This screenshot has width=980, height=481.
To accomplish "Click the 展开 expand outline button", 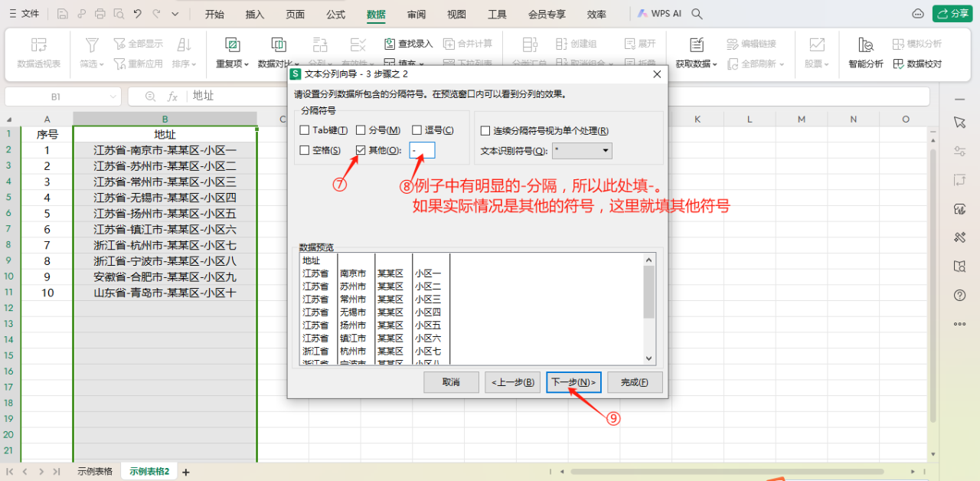I will pyautogui.click(x=640, y=44).
